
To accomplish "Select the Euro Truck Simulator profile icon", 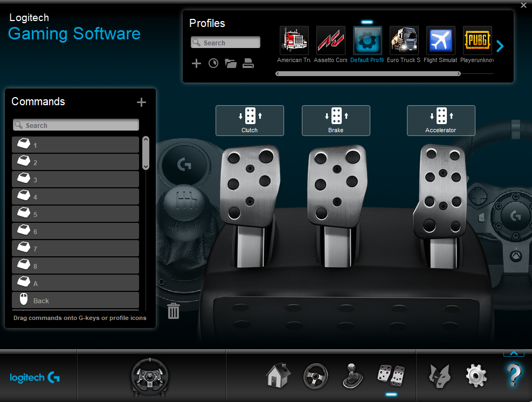I will [x=404, y=40].
